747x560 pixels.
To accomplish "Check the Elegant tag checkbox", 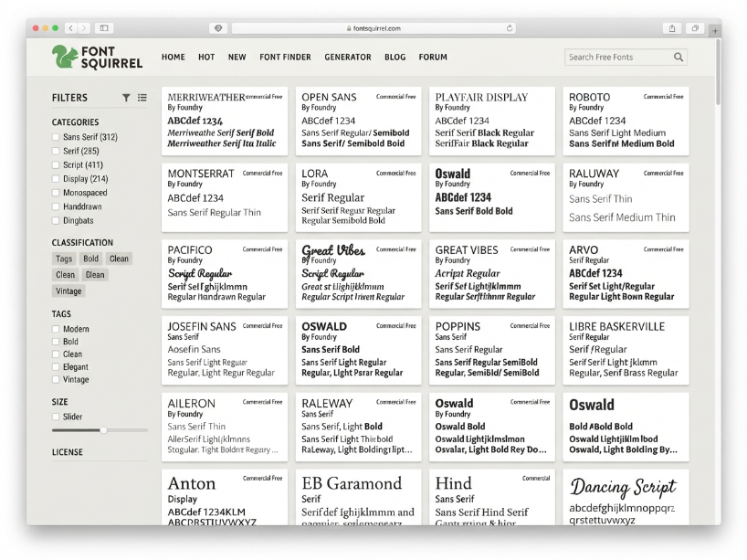I will [56, 367].
